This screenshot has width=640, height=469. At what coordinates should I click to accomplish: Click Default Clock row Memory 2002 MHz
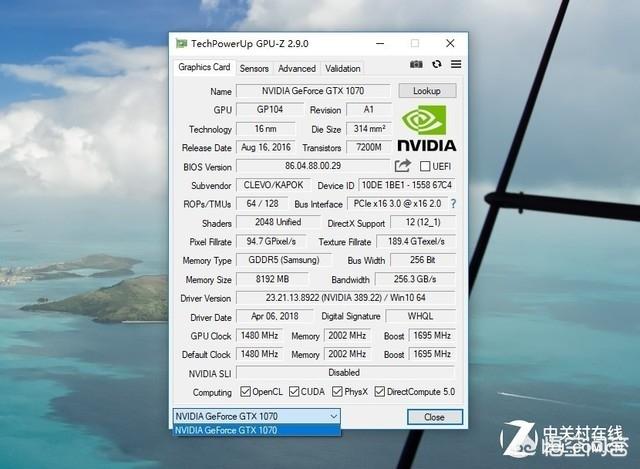click(347, 354)
